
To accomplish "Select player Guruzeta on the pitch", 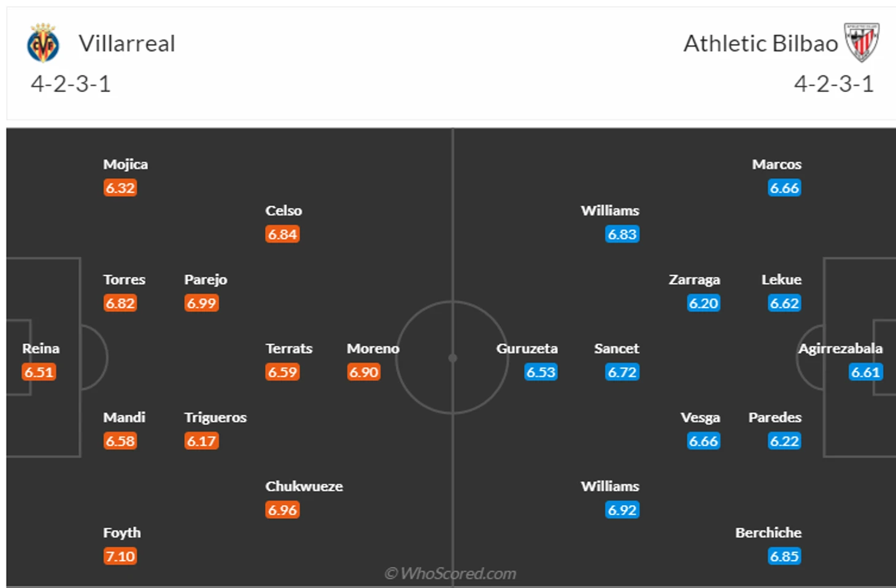I will click(527, 349).
